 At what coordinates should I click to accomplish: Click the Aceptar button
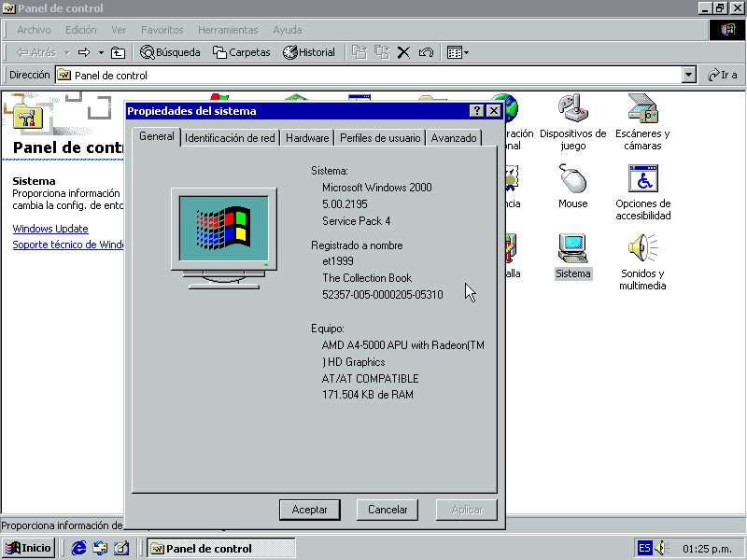pos(310,510)
